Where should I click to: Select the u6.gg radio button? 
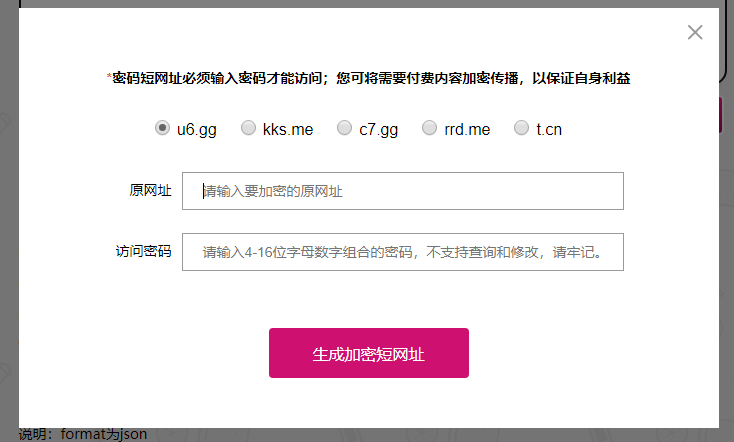click(x=162, y=127)
